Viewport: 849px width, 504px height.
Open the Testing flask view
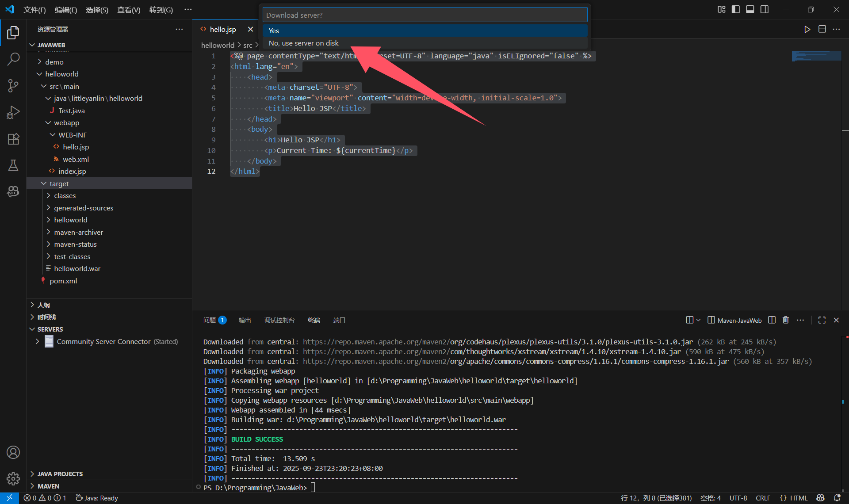[13, 165]
